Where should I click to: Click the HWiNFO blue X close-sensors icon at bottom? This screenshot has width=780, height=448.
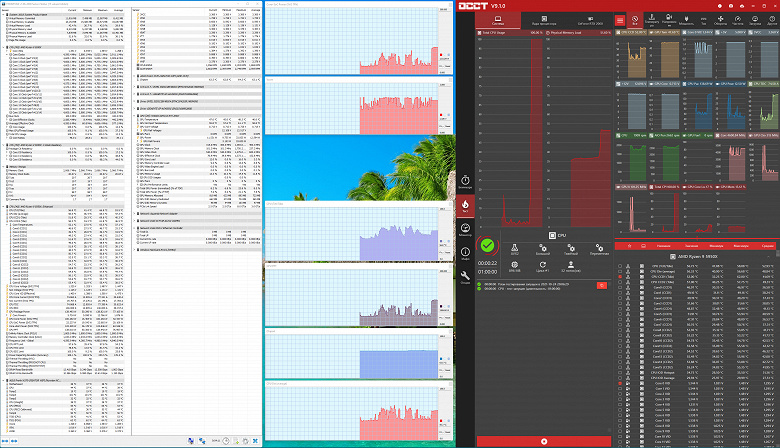pos(255,441)
